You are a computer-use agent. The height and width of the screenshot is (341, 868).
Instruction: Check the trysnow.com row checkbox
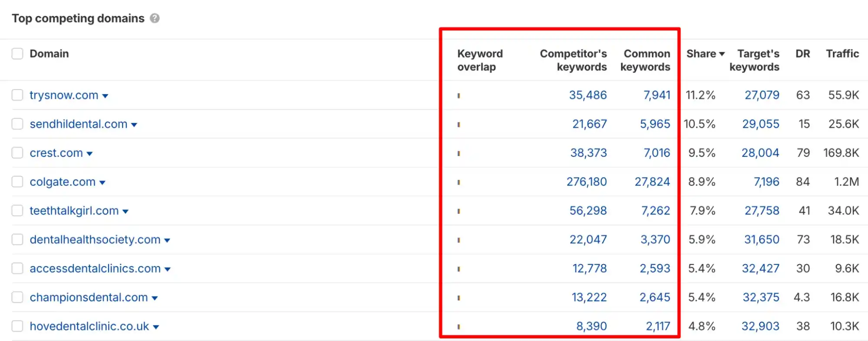17,95
